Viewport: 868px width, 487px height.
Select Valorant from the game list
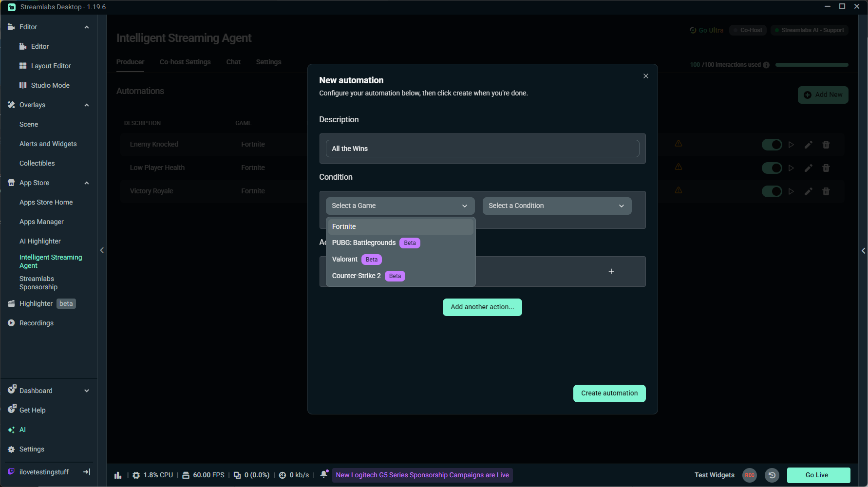pos(345,259)
